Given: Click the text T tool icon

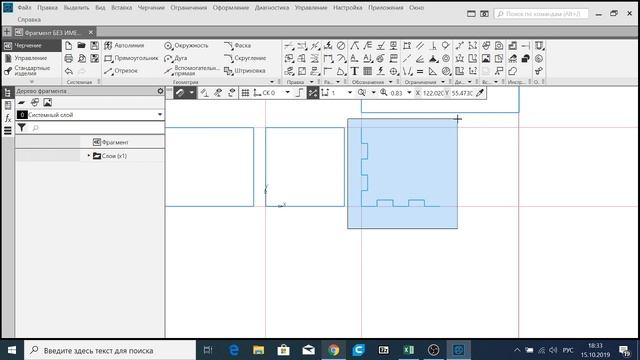Looking at the screenshot, I should coord(354,71).
